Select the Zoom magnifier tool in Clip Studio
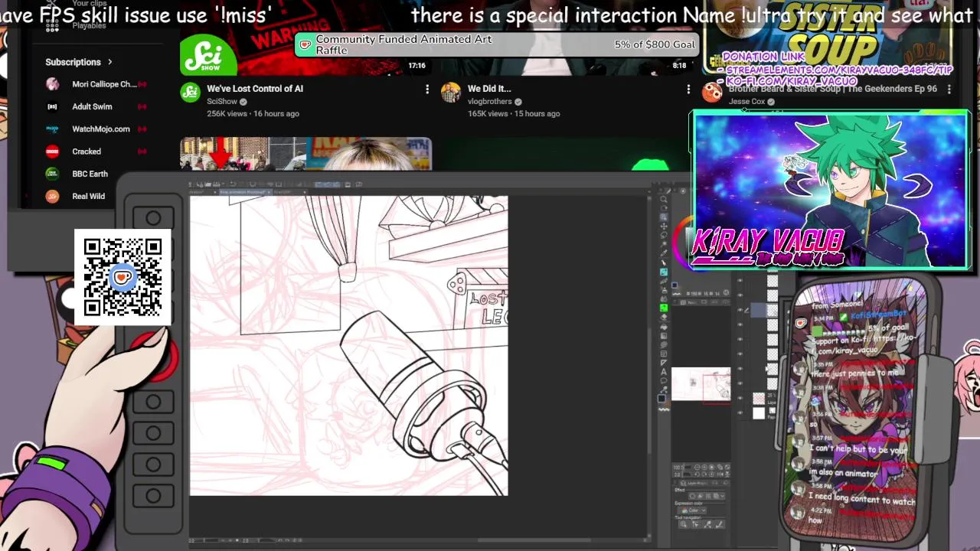Image resolution: width=980 pixels, height=551 pixels. pyautogui.click(x=664, y=199)
